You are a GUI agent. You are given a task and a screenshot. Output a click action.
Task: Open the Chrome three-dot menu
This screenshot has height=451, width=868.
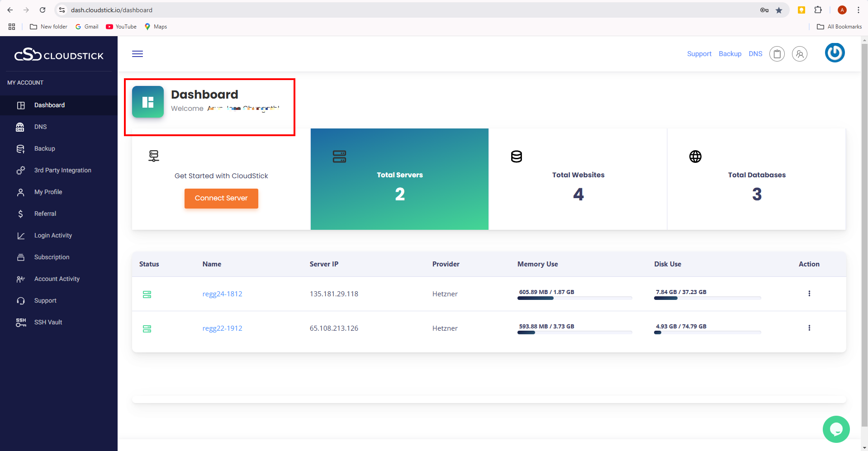coord(859,10)
